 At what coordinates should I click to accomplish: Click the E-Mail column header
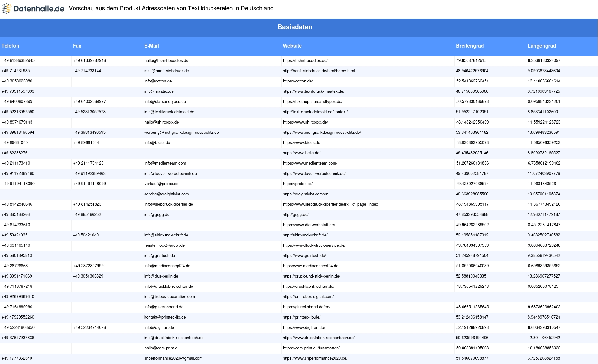pos(151,46)
